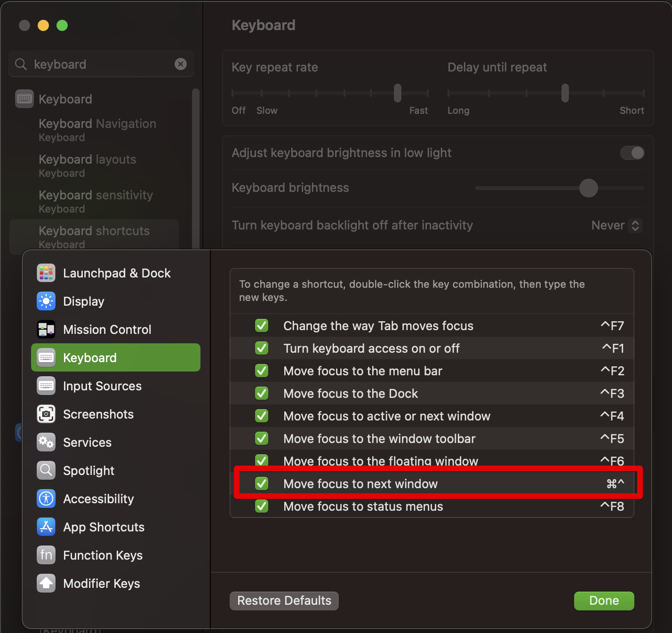672x633 pixels.
Task: Select the App Shortcuts icon
Action: click(46, 527)
